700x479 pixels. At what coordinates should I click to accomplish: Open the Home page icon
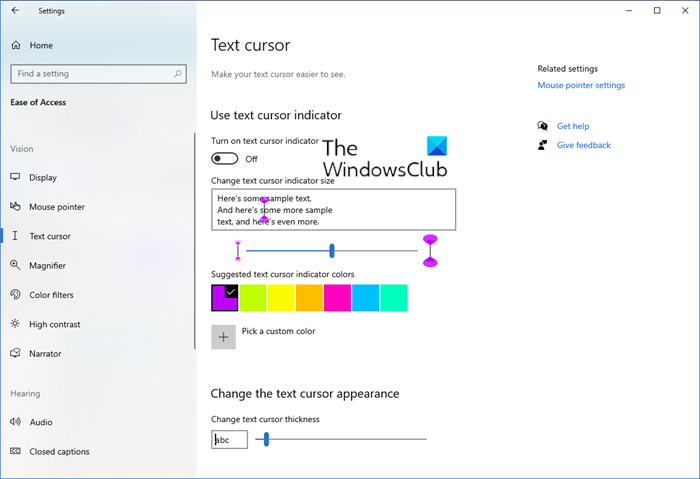click(x=16, y=45)
